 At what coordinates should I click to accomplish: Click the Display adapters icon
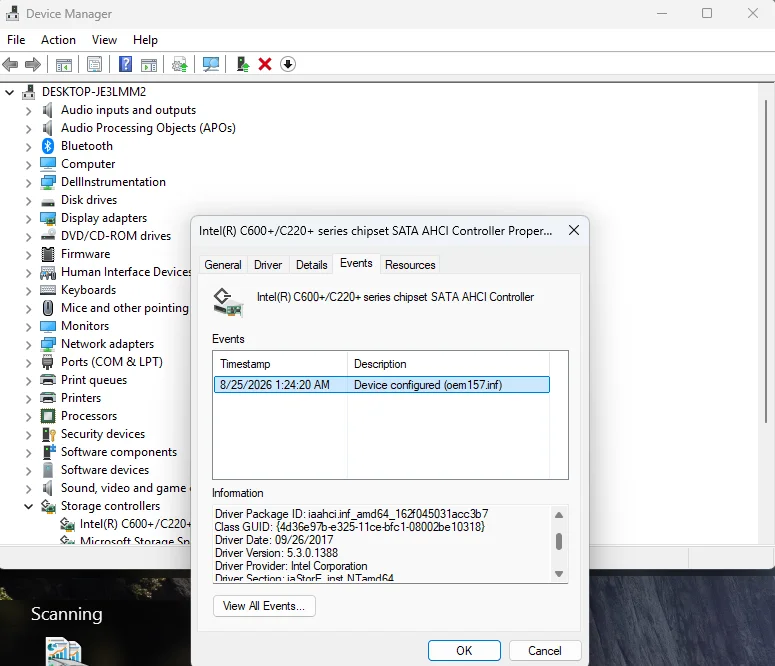tap(48, 218)
